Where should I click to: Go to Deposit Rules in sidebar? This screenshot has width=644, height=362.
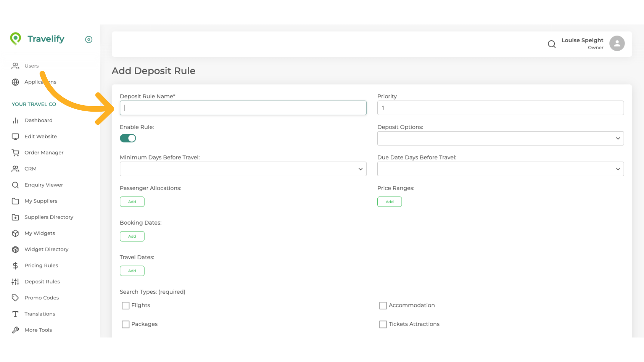tap(42, 282)
